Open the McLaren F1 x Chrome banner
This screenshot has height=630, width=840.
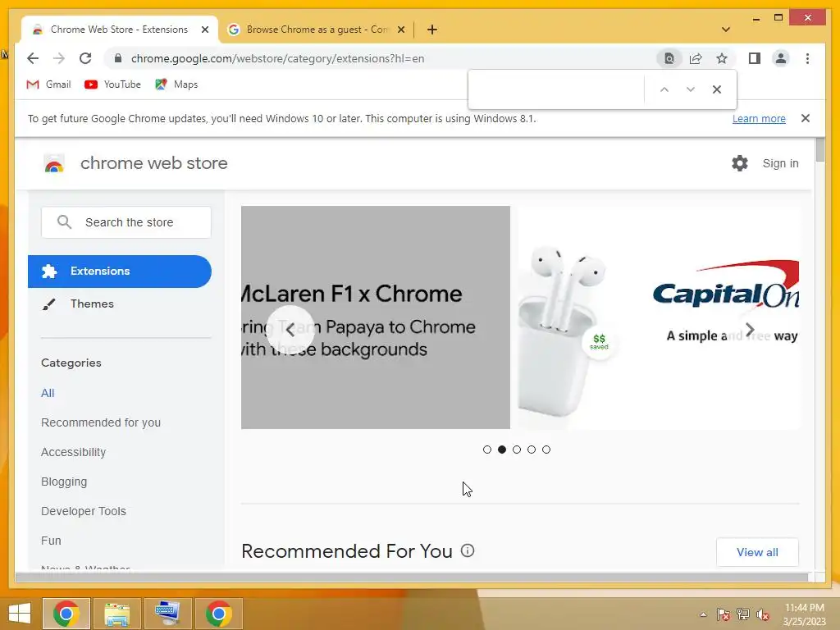click(x=376, y=317)
